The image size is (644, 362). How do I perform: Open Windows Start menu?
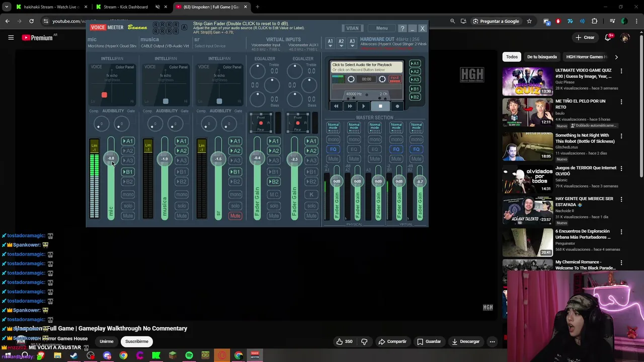click(x=8, y=355)
